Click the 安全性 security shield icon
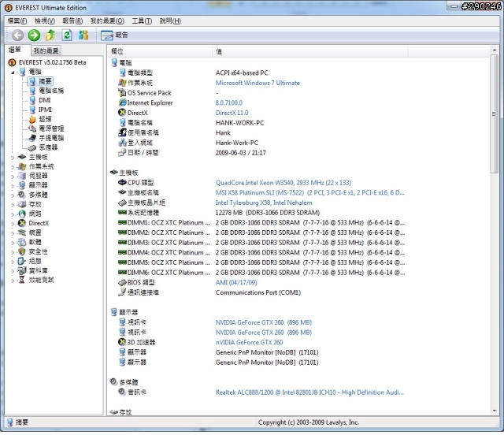The image size is (504, 435). pyautogui.click(x=22, y=251)
